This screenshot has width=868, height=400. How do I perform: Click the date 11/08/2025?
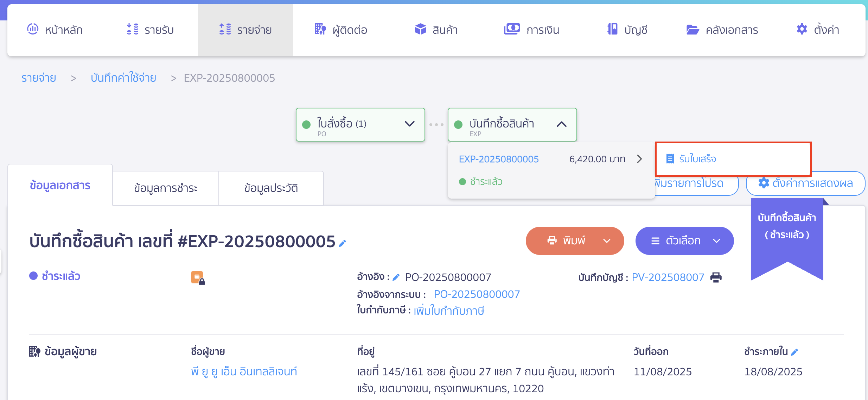coord(663,372)
